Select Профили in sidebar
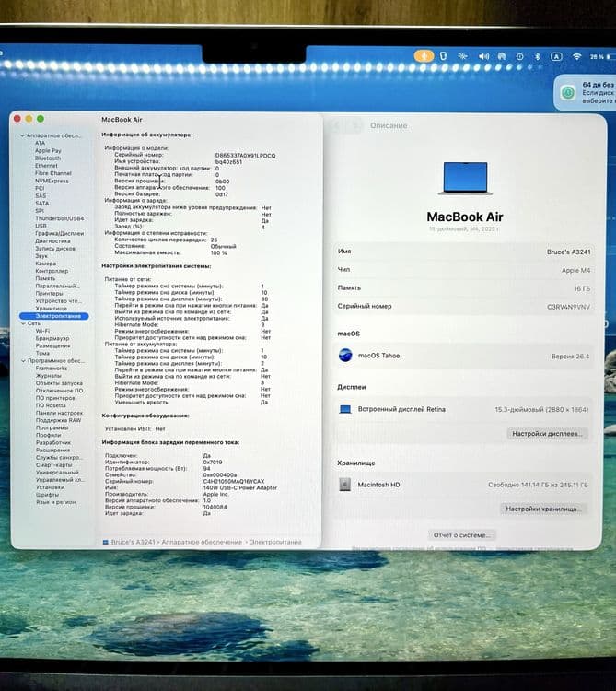The width and height of the screenshot is (616, 691). pyautogui.click(x=49, y=435)
